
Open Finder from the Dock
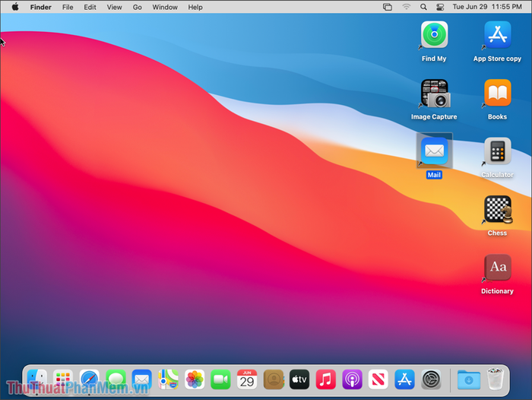tap(36, 379)
